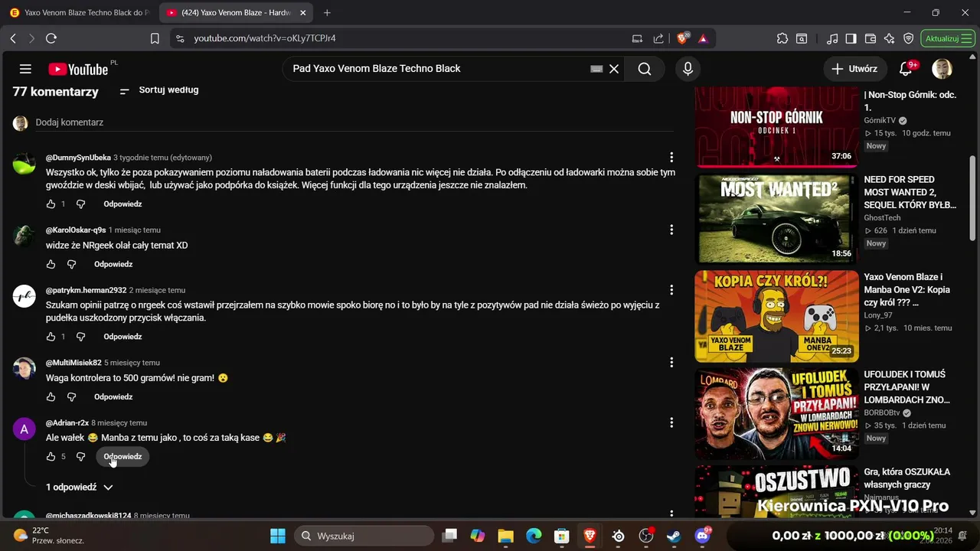Open the Sortuj według sort menu
The image size is (980, 551).
[159, 90]
